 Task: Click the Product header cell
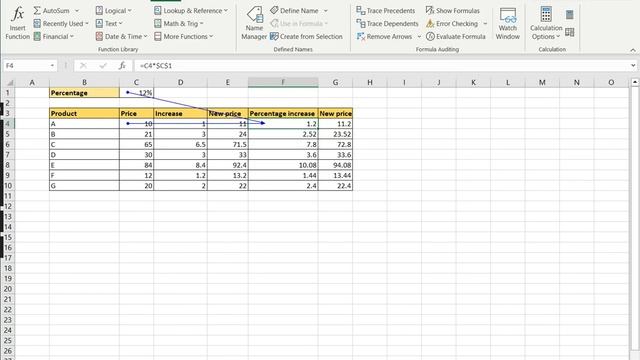[x=84, y=113]
